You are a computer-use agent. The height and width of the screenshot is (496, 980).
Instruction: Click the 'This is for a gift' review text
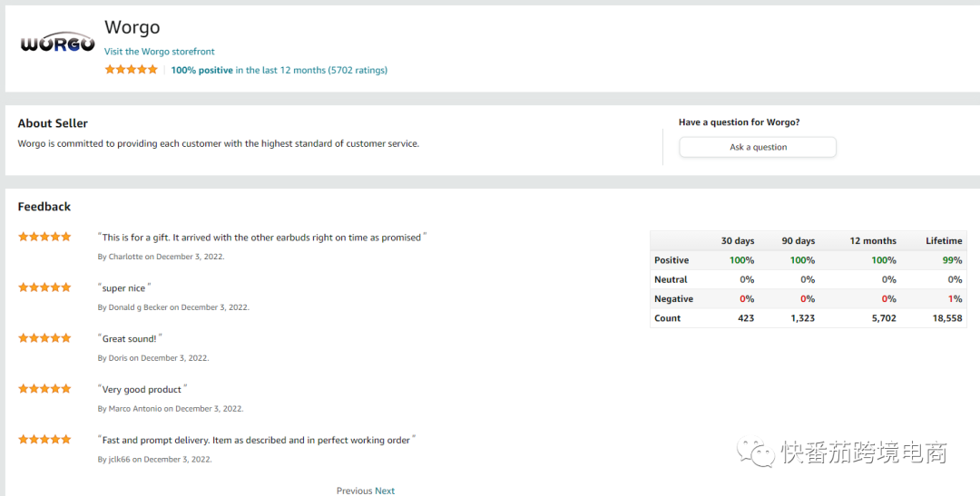(262, 238)
